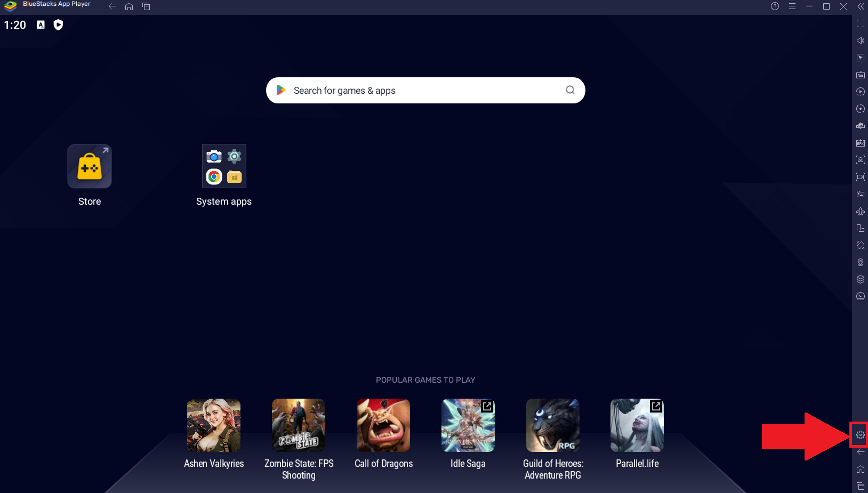
Task: Open the help question mark icon
Action: (775, 6)
